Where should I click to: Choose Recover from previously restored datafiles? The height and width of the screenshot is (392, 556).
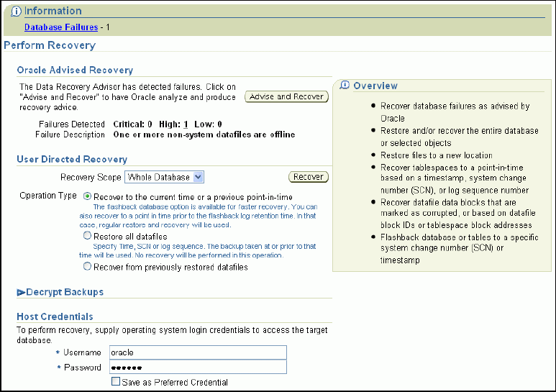88,267
